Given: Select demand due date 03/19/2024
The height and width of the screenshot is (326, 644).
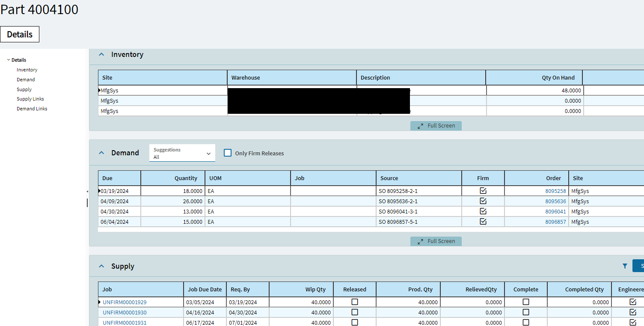Looking at the screenshot, I should pyautogui.click(x=119, y=191).
